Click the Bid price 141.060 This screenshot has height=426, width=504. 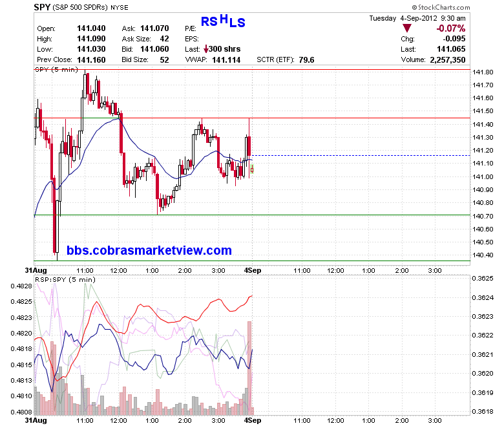pyautogui.click(x=154, y=49)
